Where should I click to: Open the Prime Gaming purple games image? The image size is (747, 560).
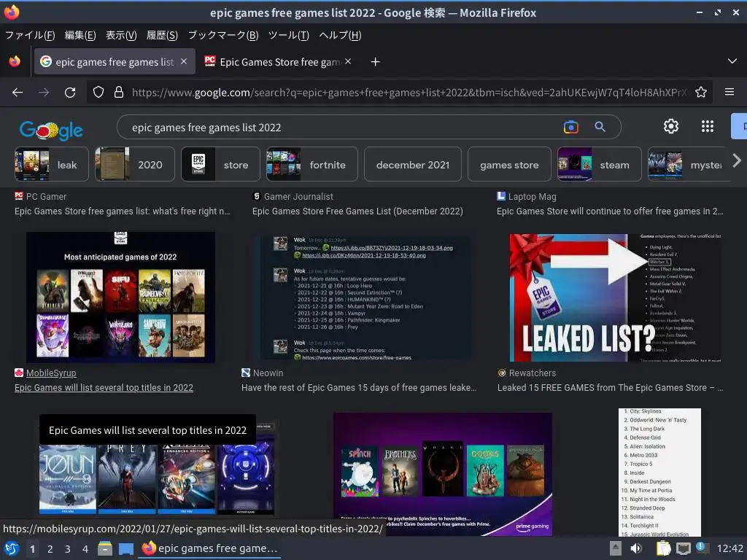pos(443,474)
